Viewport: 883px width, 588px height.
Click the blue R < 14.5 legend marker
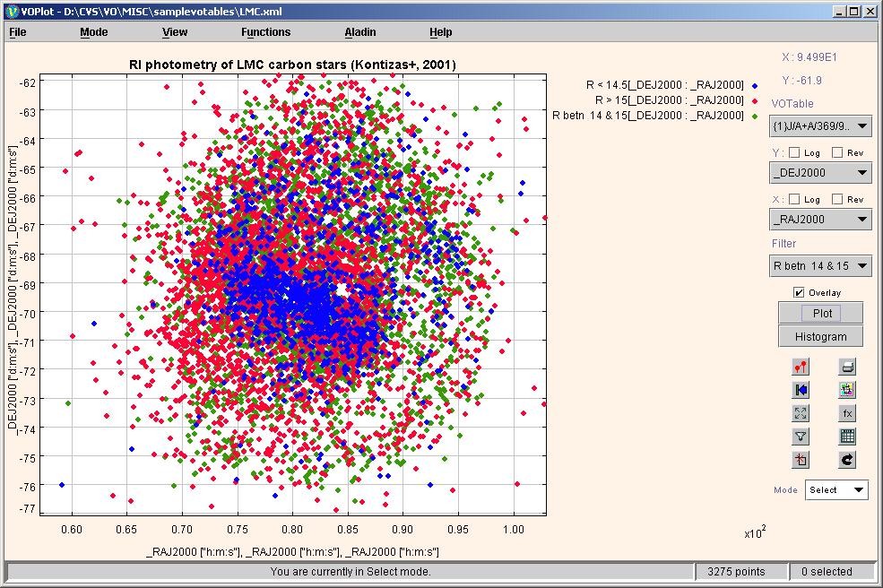pos(755,85)
